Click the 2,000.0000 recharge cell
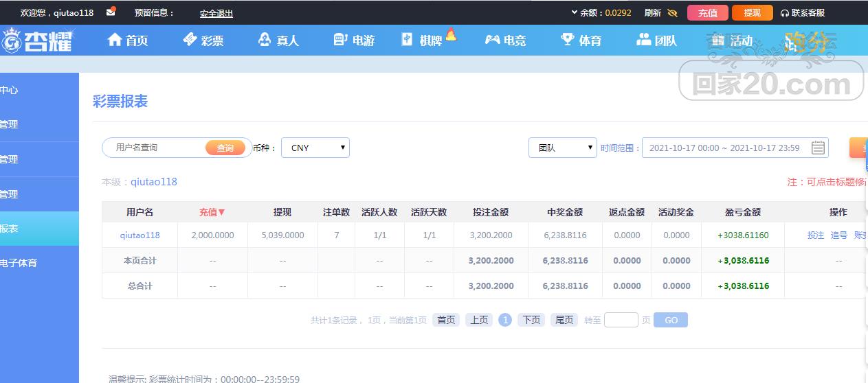Screen dimensions: 868x383 (212, 235)
